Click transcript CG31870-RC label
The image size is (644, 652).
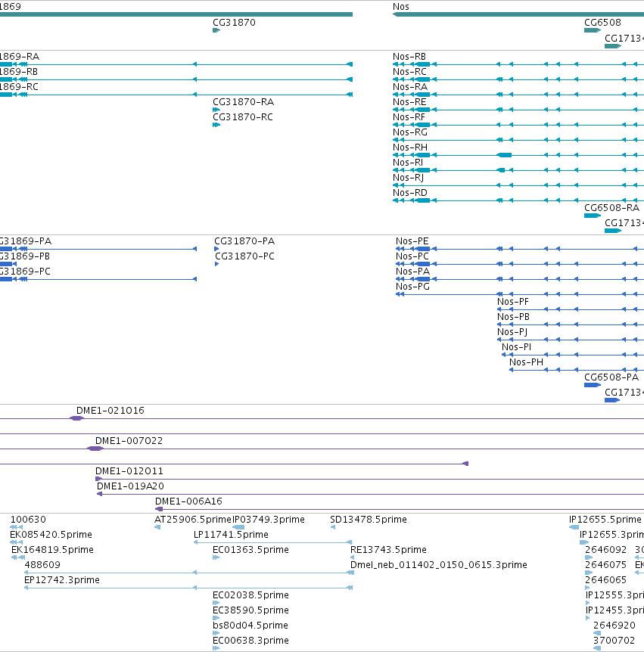(242, 117)
